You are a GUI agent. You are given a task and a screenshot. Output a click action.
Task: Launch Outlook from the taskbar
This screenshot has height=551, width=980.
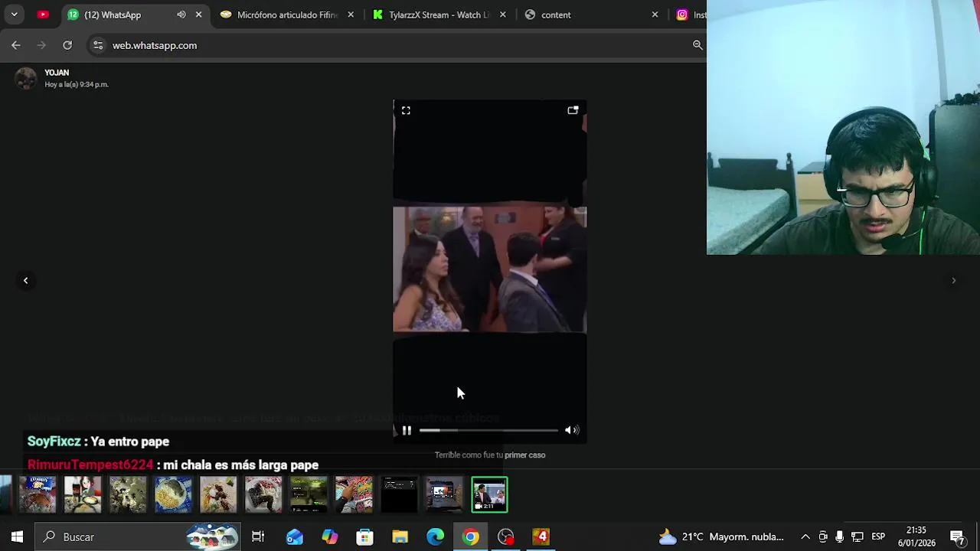click(295, 536)
